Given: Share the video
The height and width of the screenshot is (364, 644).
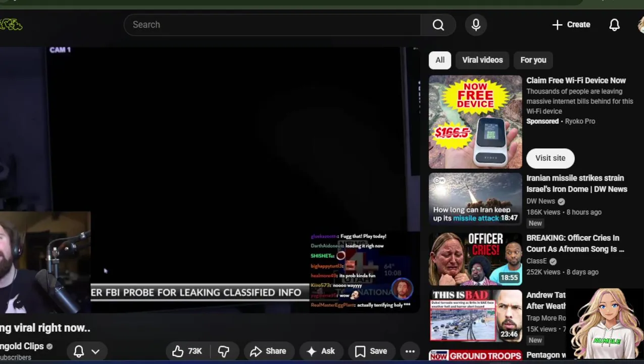Looking at the screenshot, I should 268,351.
